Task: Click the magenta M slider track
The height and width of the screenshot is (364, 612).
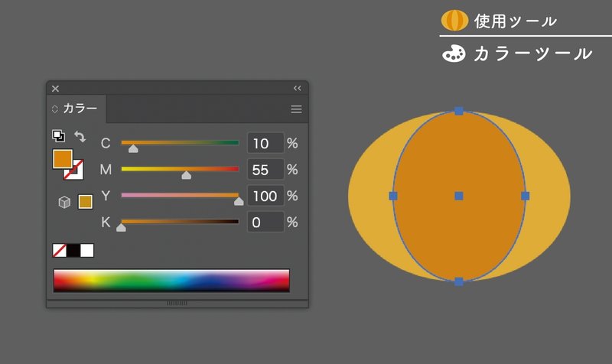Action: [x=180, y=169]
